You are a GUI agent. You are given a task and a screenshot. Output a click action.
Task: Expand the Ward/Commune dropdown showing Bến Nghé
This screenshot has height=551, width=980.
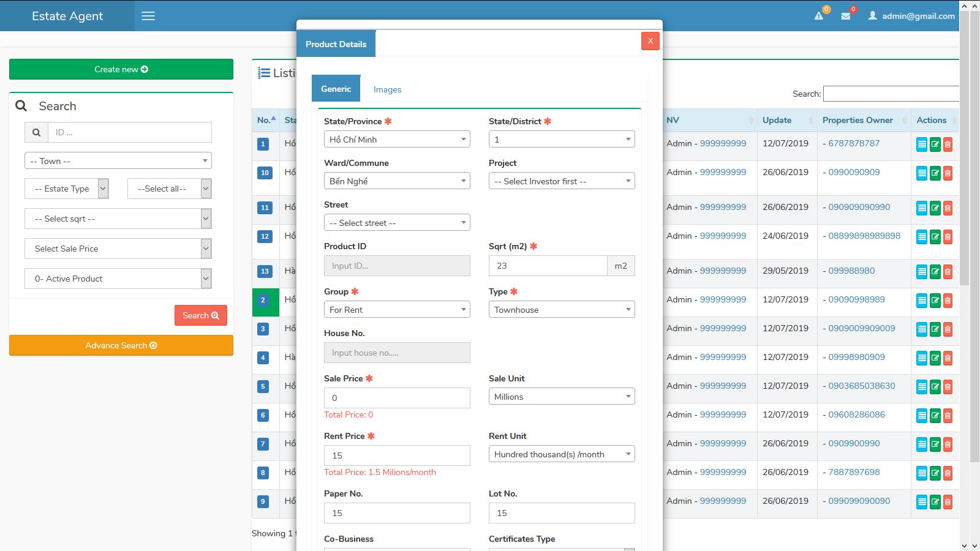(x=397, y=181)
